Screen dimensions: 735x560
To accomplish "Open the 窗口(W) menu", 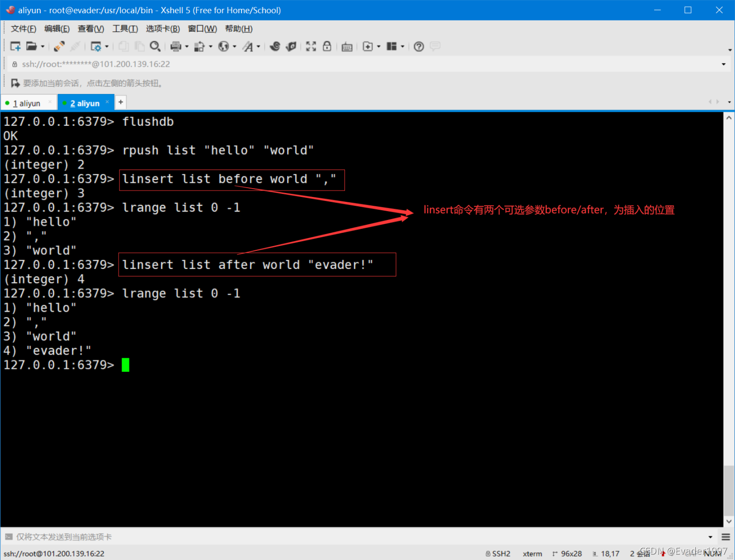I will 202,28.
